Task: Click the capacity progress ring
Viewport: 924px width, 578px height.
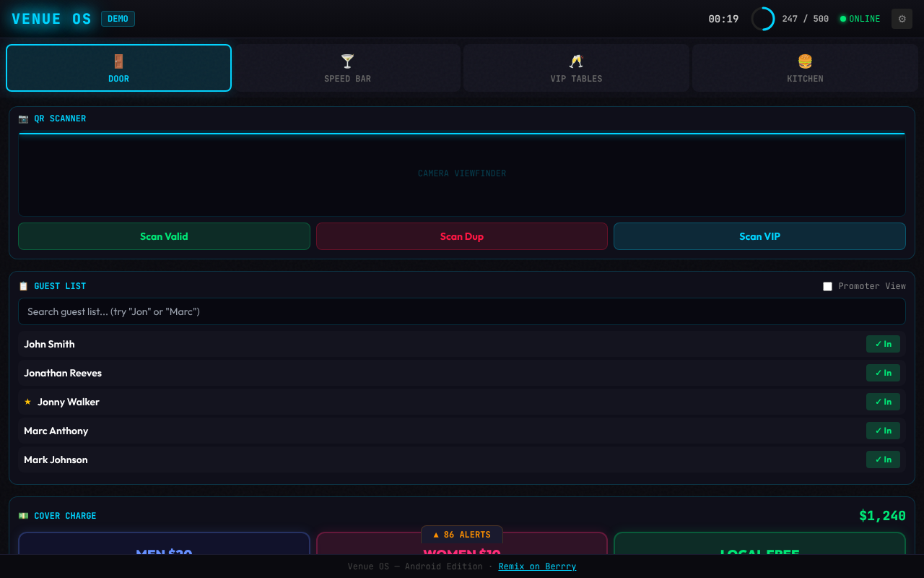Action: [763, 19]
